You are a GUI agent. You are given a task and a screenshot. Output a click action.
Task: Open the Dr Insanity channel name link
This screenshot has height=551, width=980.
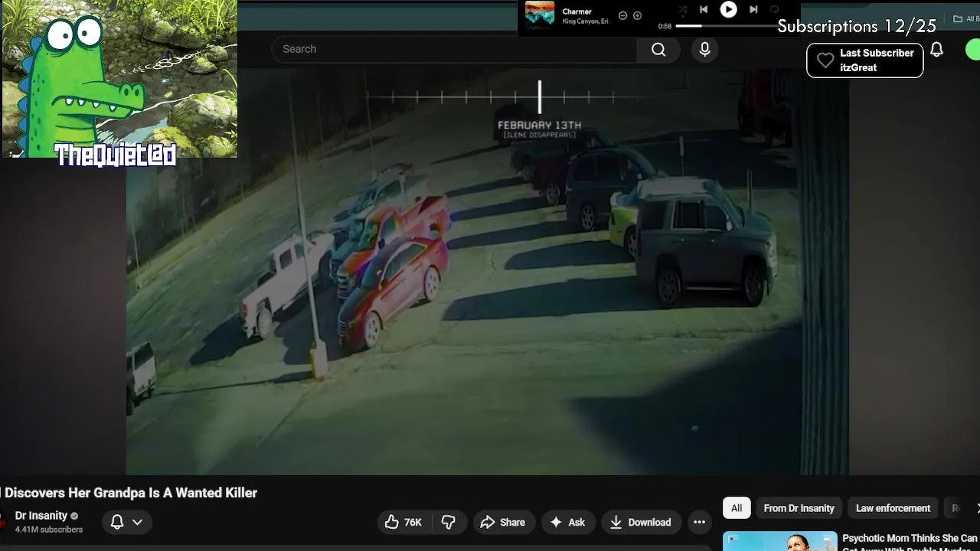pos(41,516)
